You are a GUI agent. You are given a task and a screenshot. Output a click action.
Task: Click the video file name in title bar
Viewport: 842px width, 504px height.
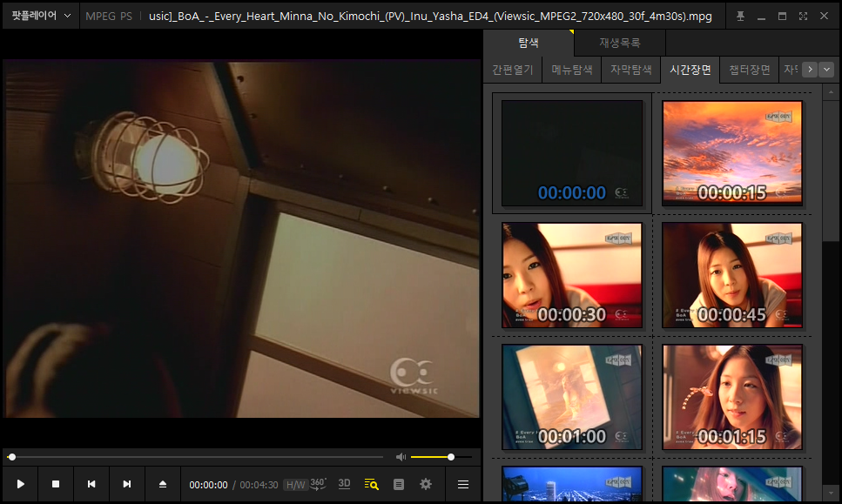tap(430, 16)
